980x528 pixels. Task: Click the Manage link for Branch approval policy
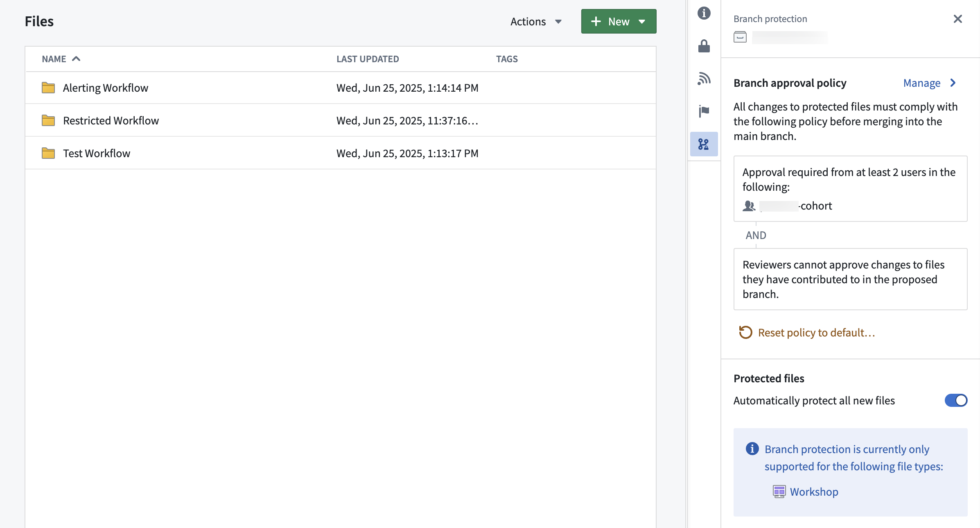921,83
